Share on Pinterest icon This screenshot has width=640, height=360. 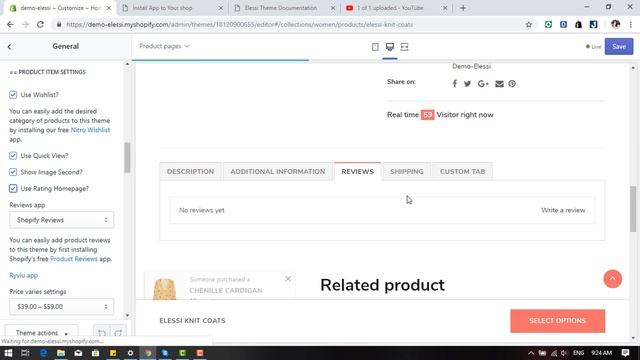pos(512,84)
